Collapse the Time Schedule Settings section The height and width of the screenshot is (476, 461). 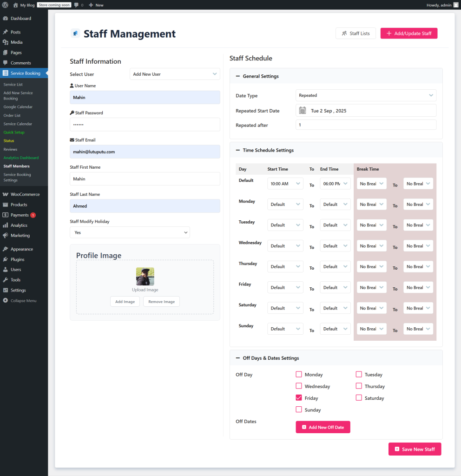point(238,150)
